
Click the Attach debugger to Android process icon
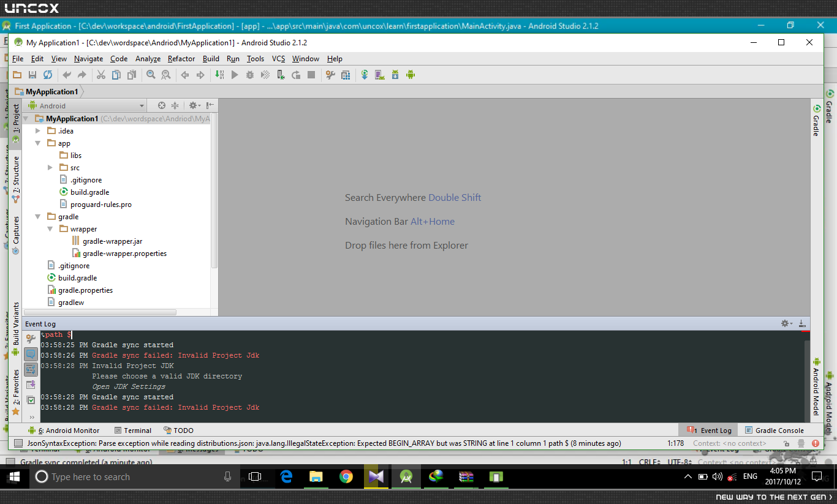[x=281, y=75]
